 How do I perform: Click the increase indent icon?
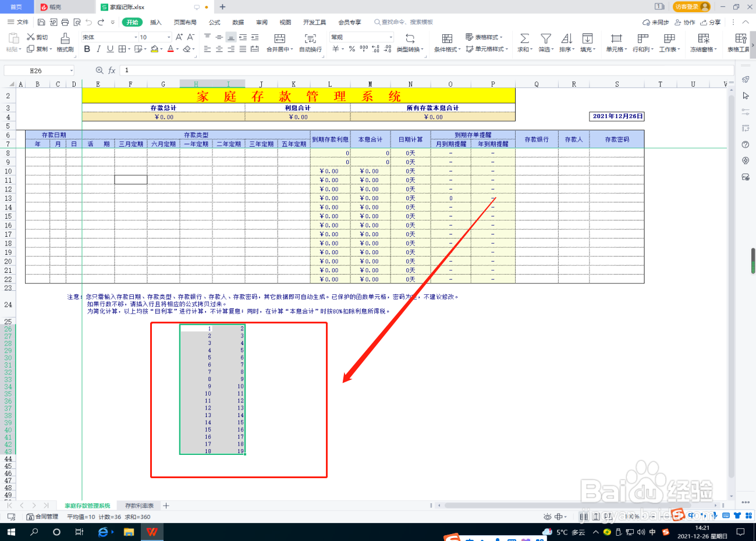[255, 37]
